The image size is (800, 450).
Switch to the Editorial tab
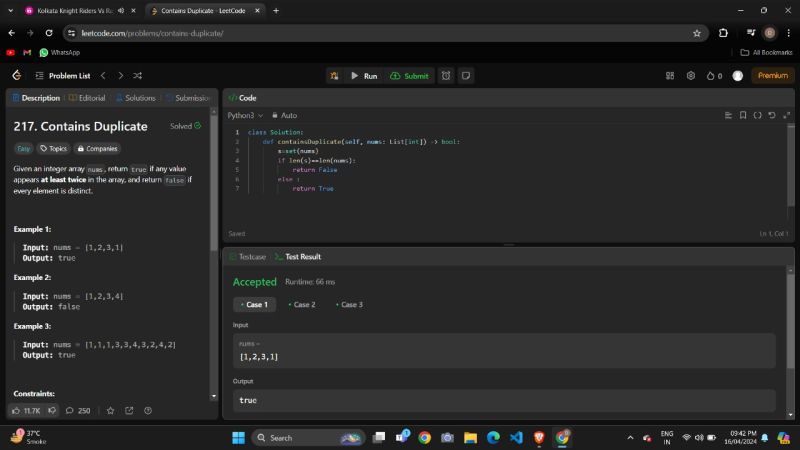[87, 98]
